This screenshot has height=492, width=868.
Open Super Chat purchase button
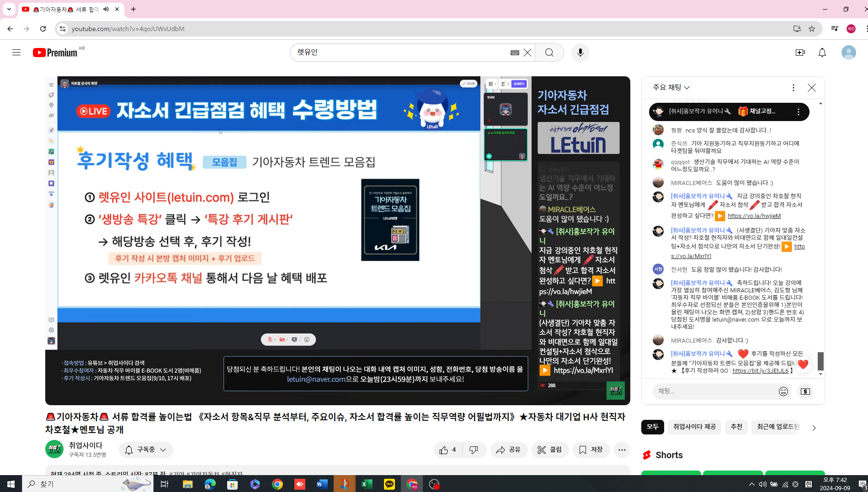click(x=805, y=391)
